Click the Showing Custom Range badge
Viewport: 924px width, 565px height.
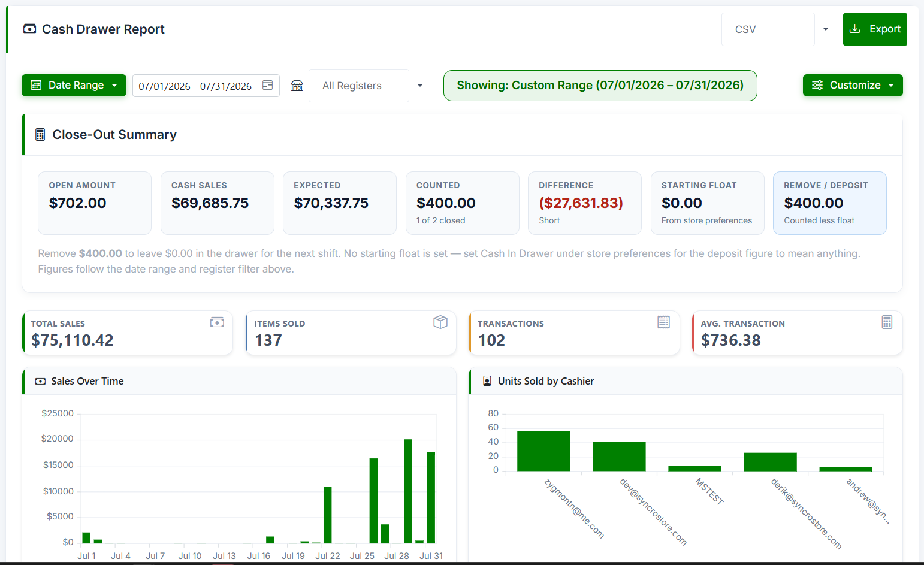pyautogui.click(x=600, y=86)
